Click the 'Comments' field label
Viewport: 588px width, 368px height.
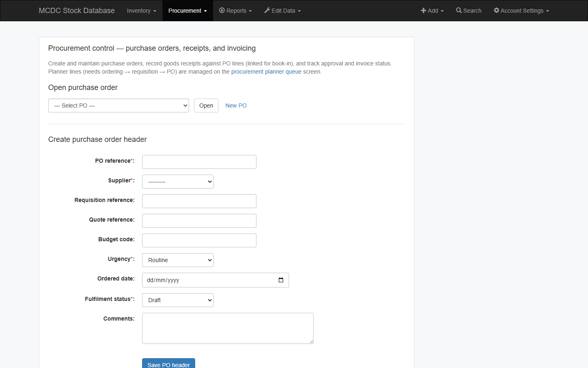pos(119,319)
